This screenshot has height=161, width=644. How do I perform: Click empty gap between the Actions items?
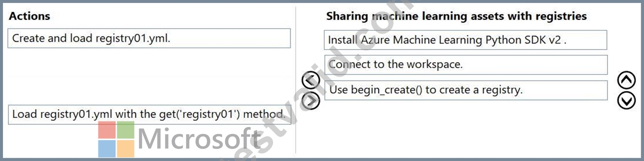pyautogui.click(x=149, y=76)
